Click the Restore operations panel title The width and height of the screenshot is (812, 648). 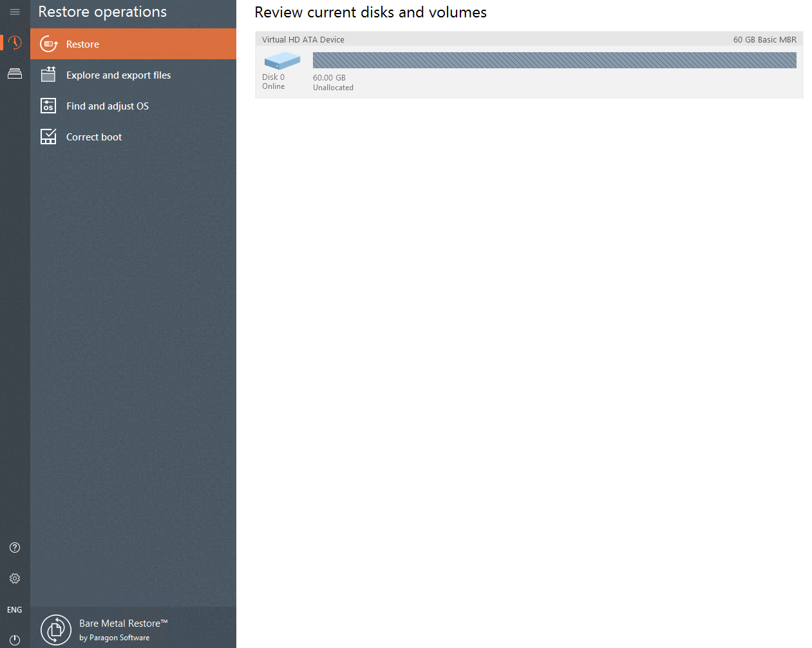[102, 12]
